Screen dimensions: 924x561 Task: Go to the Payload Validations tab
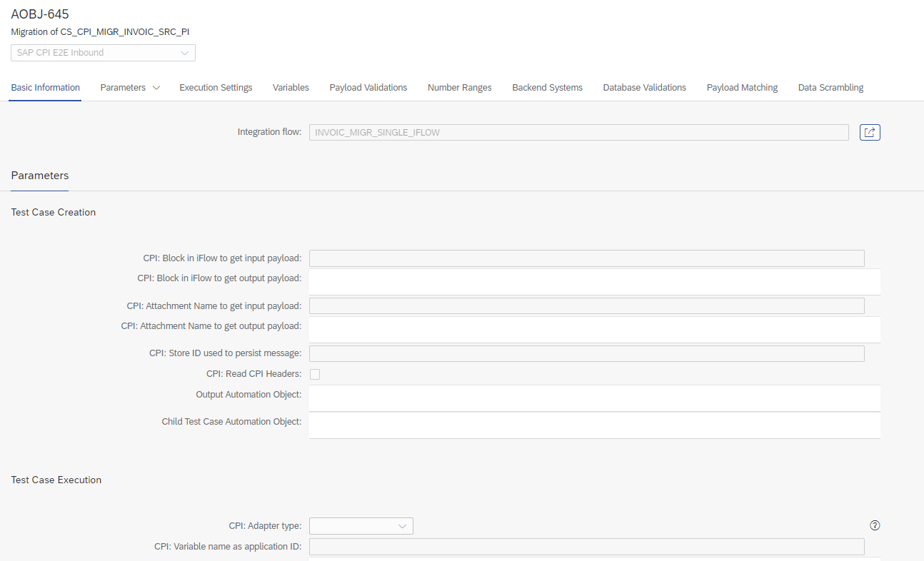point(368,88)
